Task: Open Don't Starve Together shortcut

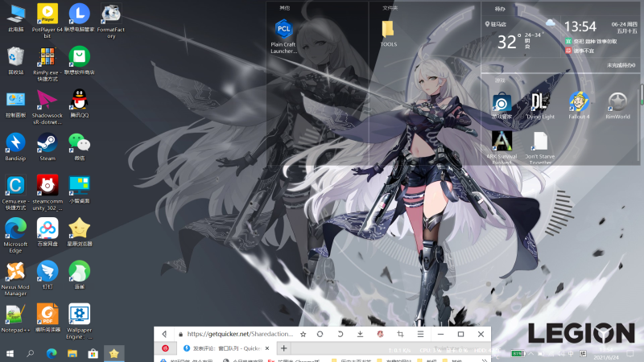Action: point(540,148)
